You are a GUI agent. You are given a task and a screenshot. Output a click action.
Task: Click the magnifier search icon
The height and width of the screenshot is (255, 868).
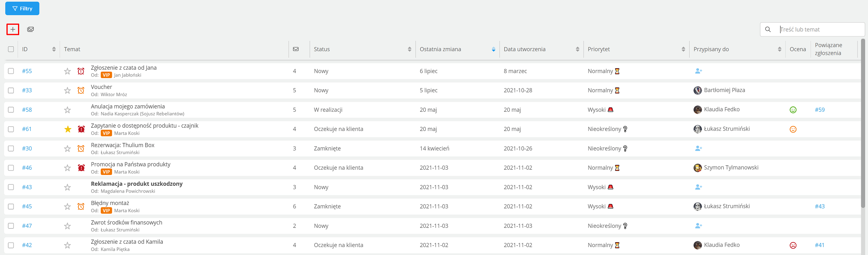pyautogui.click(x=768, y=29)
